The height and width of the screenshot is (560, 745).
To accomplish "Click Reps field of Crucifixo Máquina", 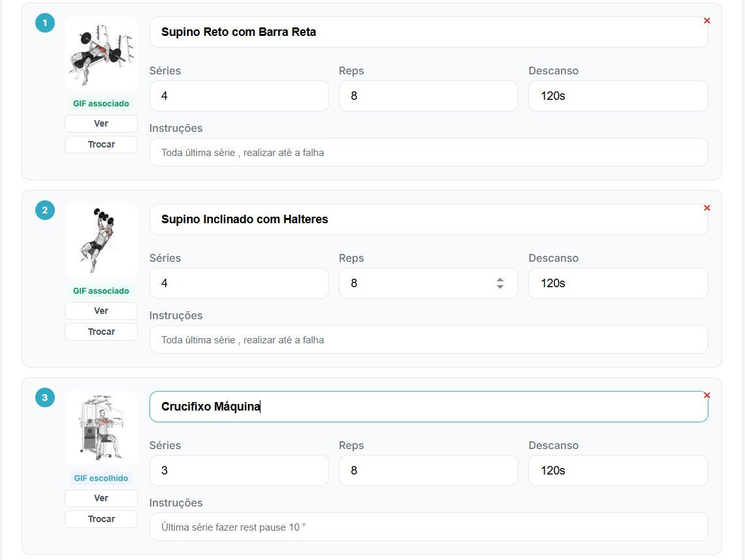I will click(x=428, y=470).
